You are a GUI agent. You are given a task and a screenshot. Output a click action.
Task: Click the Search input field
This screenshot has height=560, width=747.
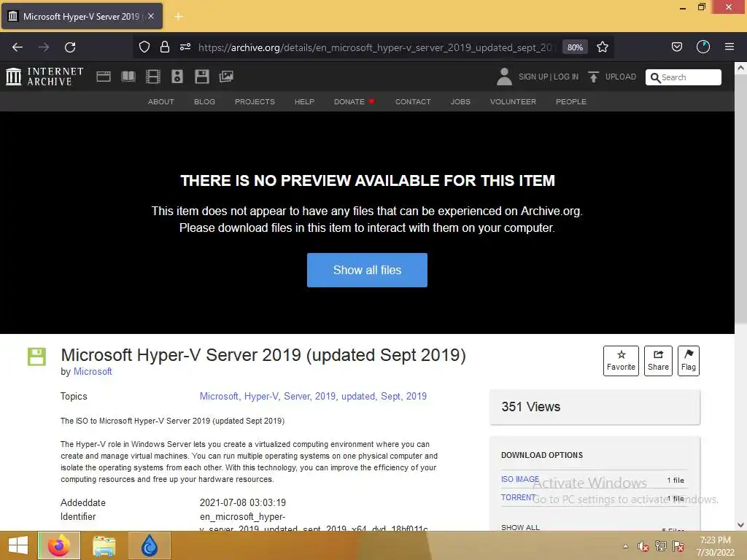click(x=683, y=77)
